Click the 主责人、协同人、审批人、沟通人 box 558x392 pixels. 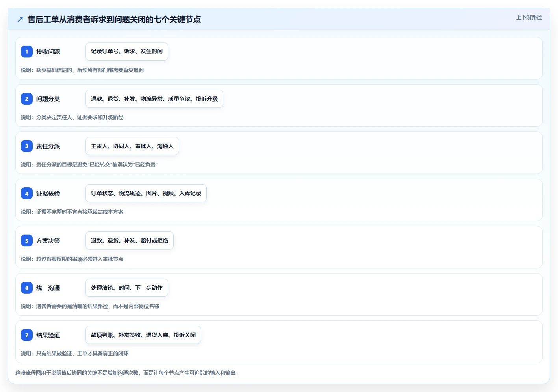click(x=132, y=146)
